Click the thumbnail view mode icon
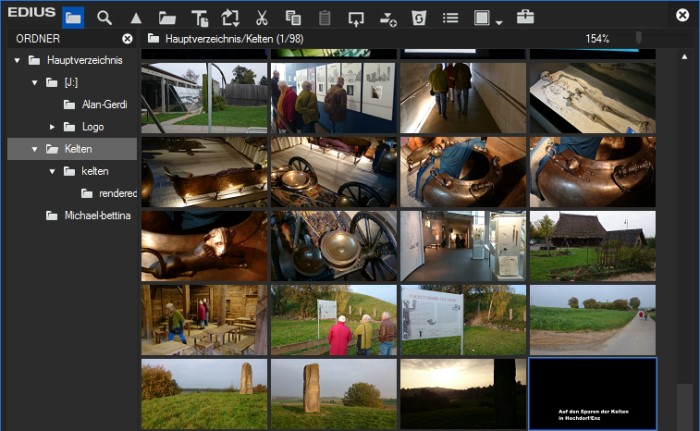This screenshot has height=431, width=700. (x=482, y=18)
